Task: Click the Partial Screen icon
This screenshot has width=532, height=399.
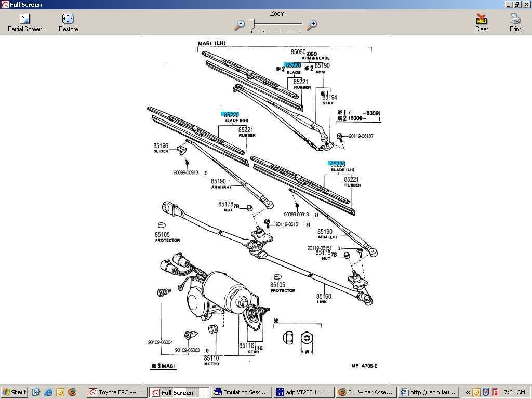Action: (x=24, y=19)
